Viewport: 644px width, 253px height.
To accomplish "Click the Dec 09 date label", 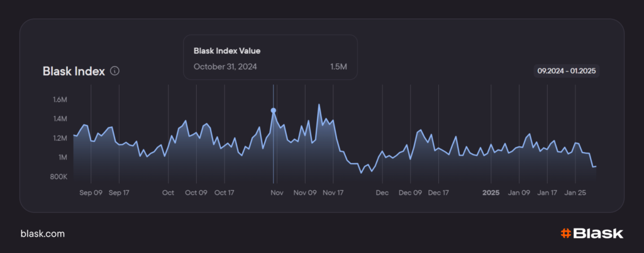I will click(410, 193).
